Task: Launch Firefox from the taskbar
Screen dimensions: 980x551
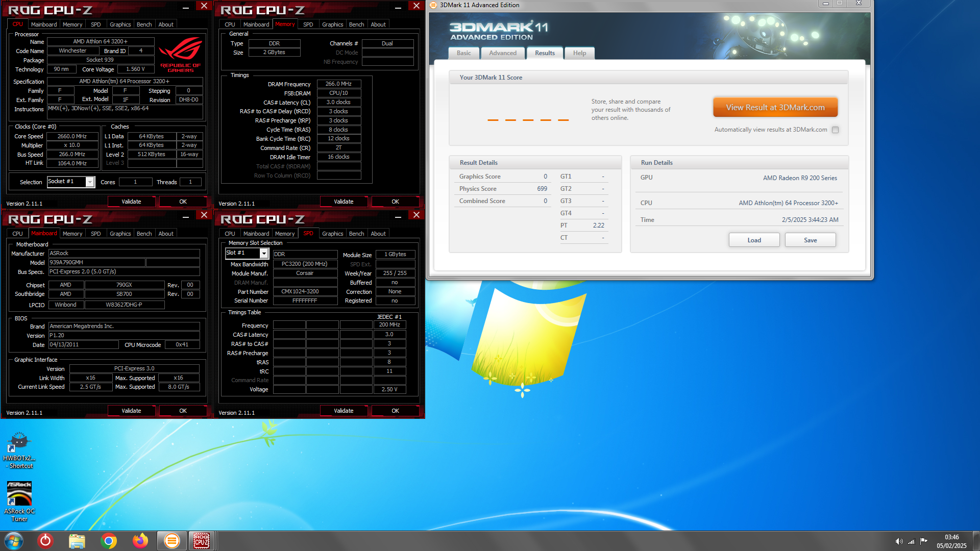Action: (140, 541)
